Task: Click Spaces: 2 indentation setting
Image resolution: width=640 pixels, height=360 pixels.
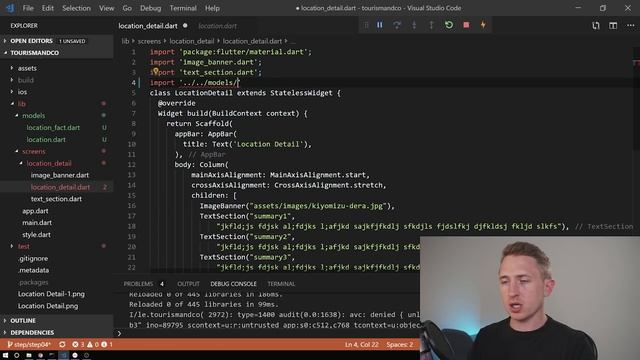Action: coord(400,344)
